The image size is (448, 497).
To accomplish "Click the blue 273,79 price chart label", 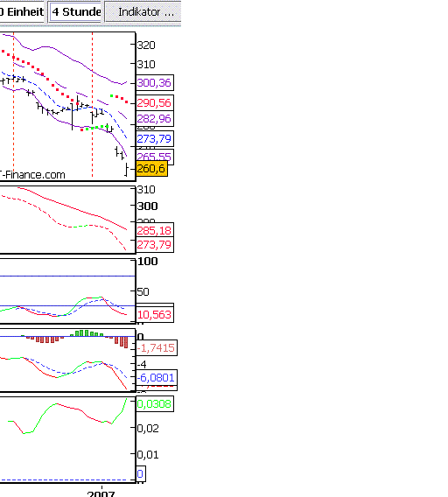I will click(155, 138).
